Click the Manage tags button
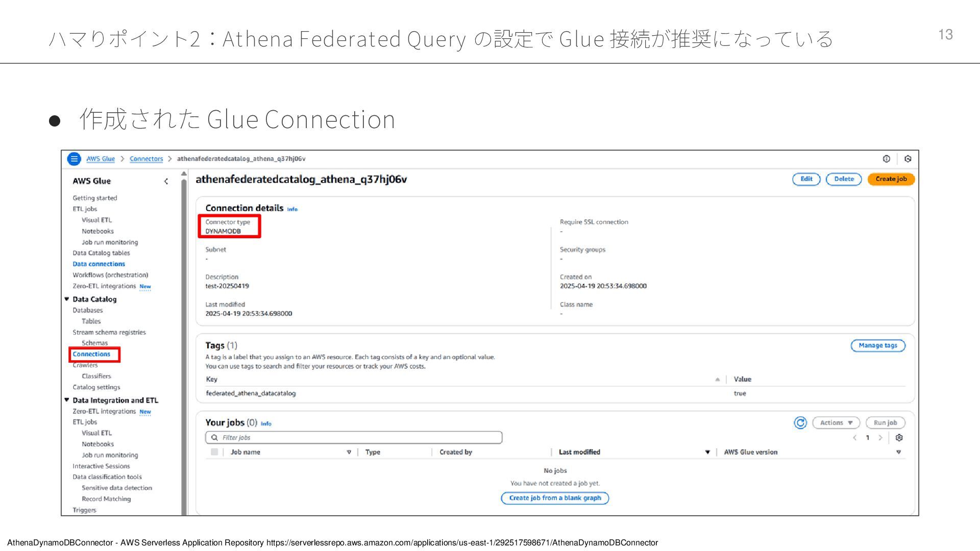980x551 pixels. click(x=877, y=345)
